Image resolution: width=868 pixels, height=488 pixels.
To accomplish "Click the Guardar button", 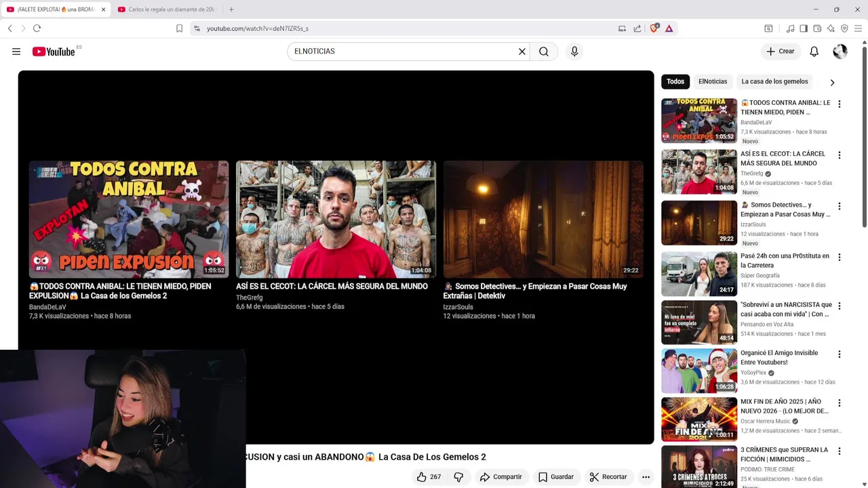I will coord(555,477).
